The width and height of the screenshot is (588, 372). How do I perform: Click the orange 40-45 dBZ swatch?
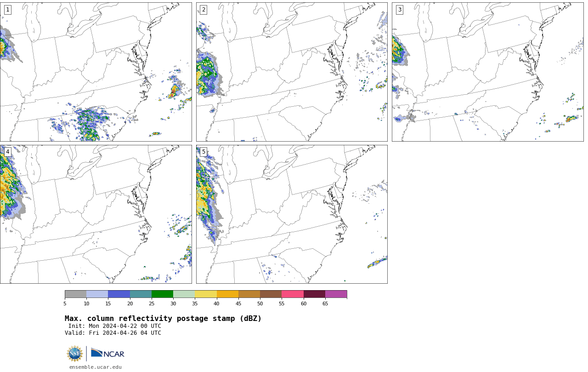tap(227, 294)
